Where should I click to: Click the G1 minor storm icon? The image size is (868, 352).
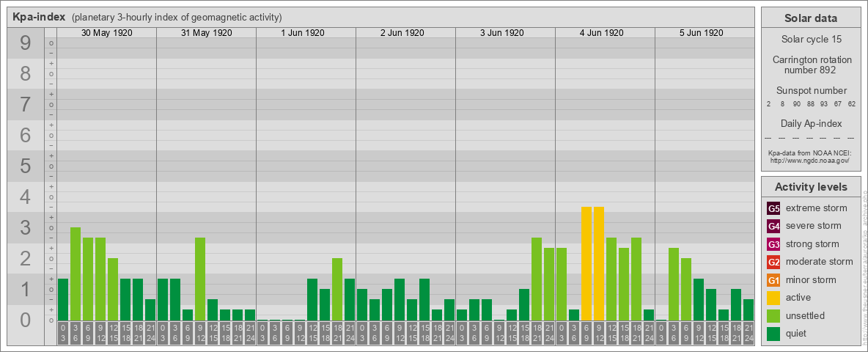[774, 280]
